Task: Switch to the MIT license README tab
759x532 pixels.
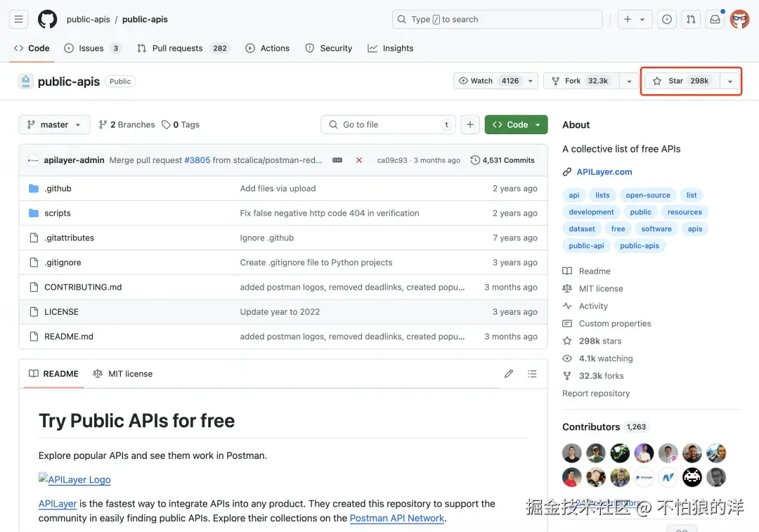Action: pyautogui.click(x=123, y=374)
